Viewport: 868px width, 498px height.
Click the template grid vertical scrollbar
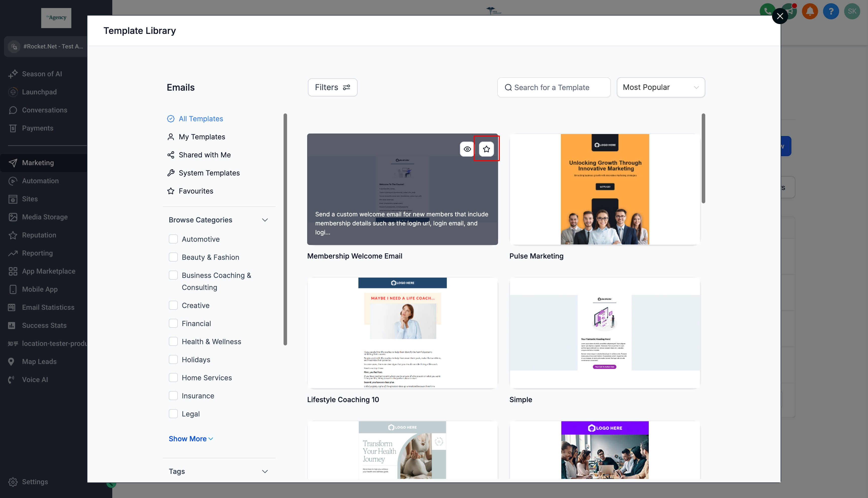tap(703, 158)
